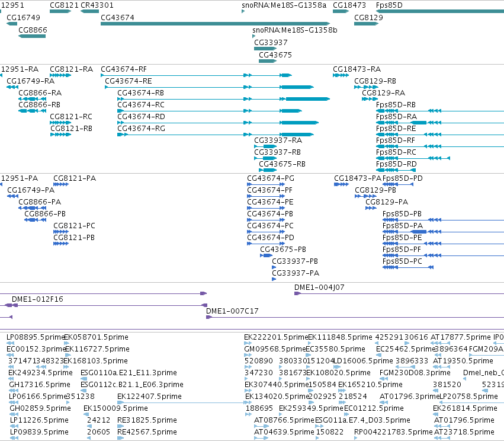Click the CG43674-PG protein label

(271, 178)
